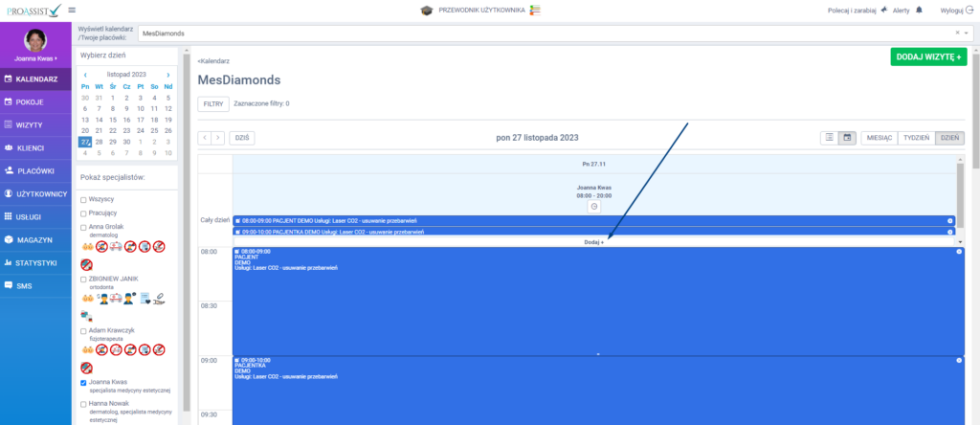
Task: Switch to the list view icon
Action: [829, 138]
